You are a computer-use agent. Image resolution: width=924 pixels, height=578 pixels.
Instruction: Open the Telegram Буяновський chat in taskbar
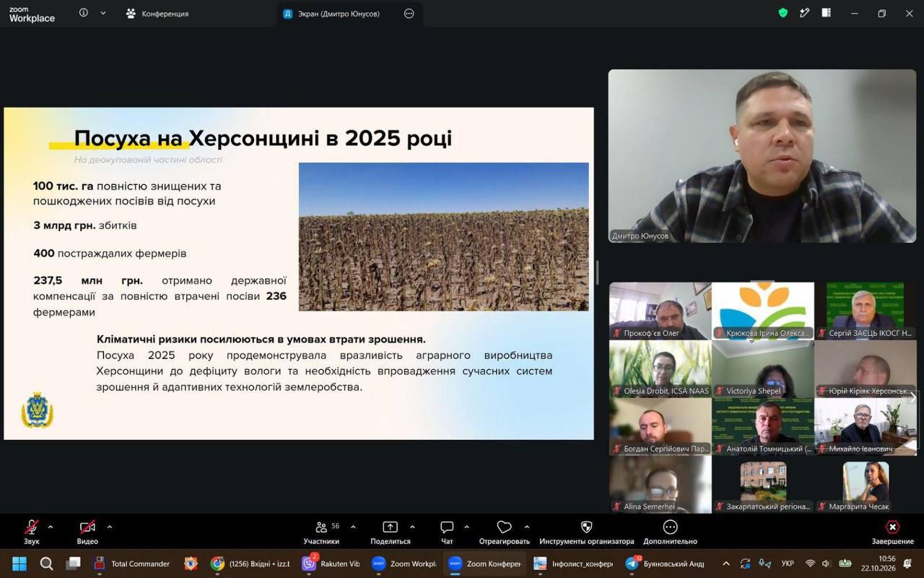click(665, 564)
